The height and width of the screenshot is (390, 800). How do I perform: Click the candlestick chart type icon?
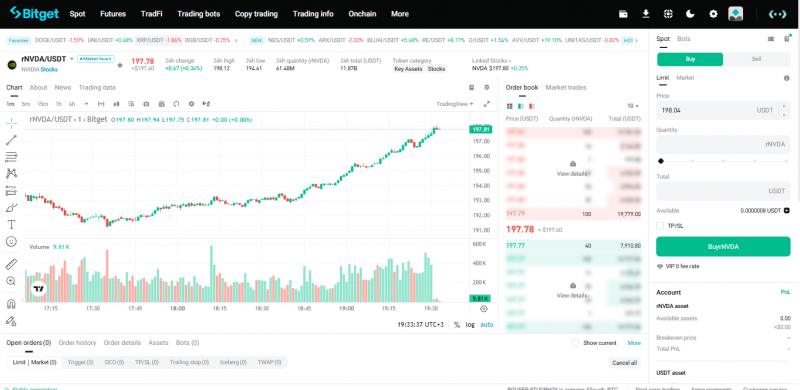[x=116, y=104]
